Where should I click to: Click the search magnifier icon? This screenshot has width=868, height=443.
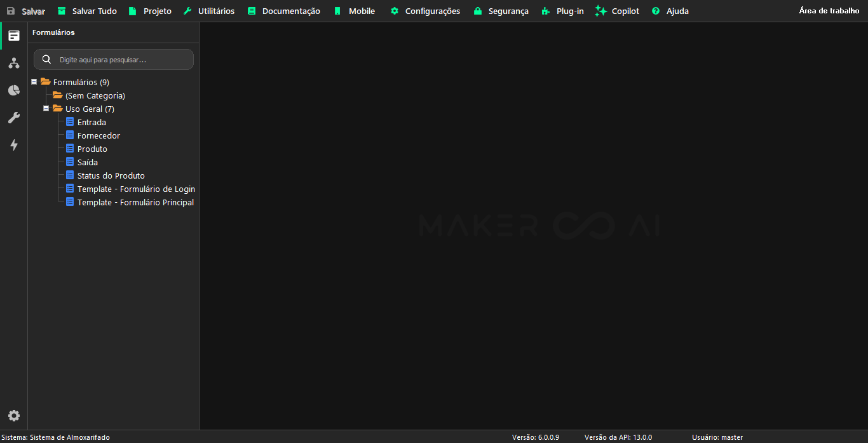pos(46,59)
